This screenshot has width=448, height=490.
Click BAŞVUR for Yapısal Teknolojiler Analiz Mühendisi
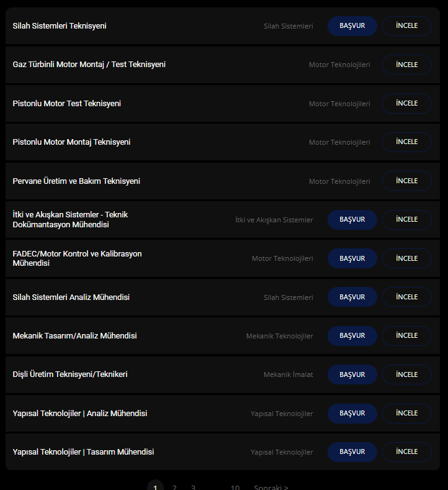pyautogui.click(x=352, y=414)
